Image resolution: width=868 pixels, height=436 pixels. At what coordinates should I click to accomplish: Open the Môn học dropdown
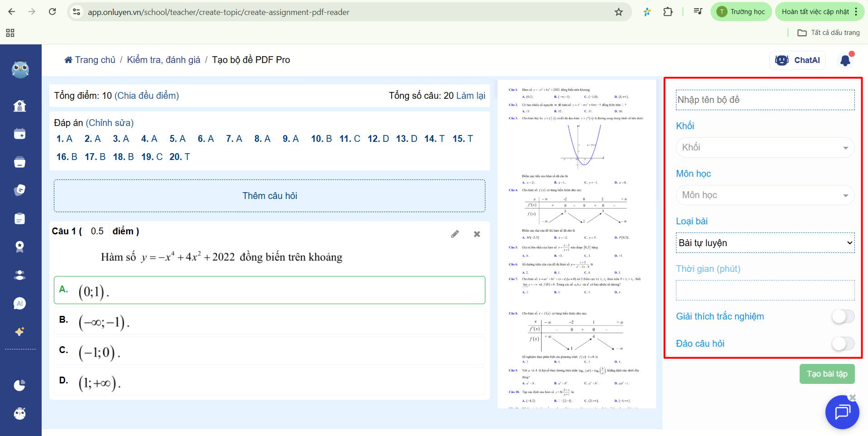[x=765, y=195]
